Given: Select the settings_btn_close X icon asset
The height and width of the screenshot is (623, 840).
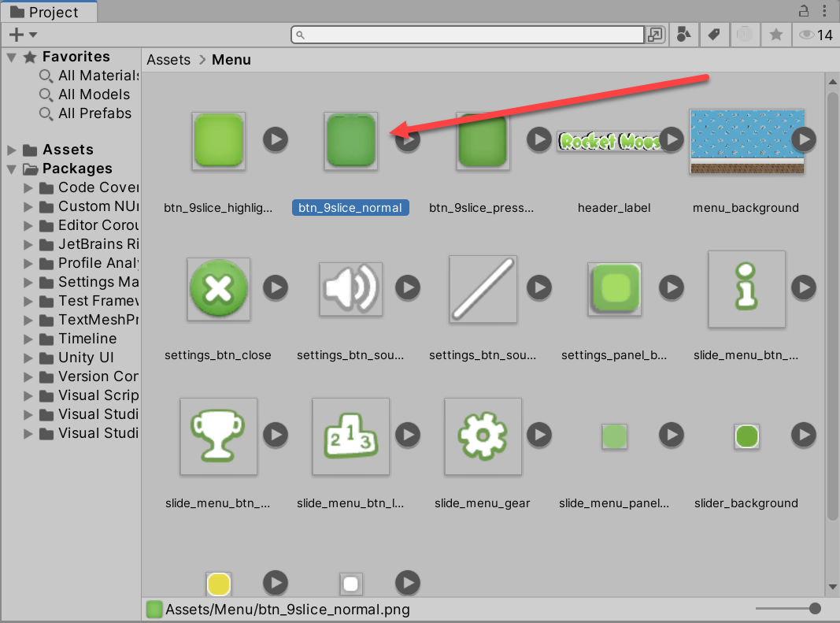Looking at the screenshot, I should tap(219, 289).
